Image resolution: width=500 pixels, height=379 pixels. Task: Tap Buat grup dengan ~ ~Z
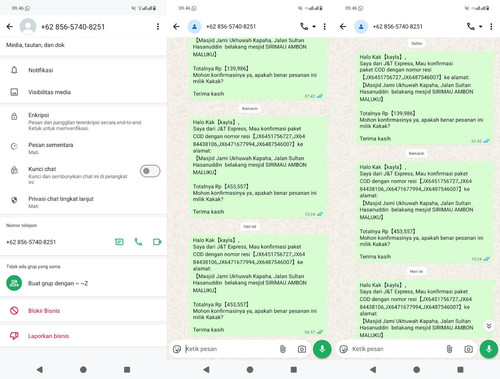point(83,283)
